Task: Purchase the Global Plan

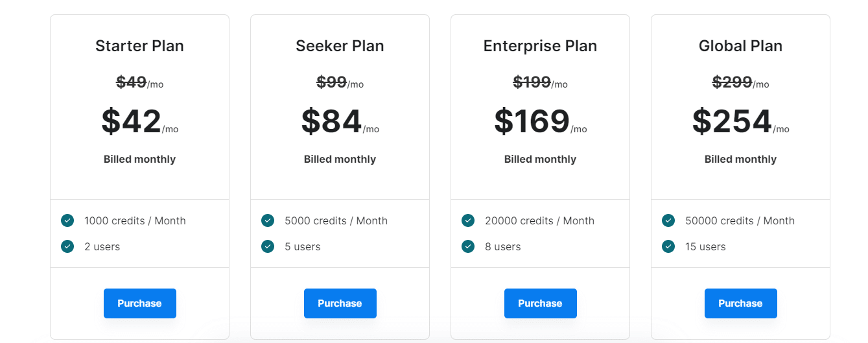Action: click(740, 303)
